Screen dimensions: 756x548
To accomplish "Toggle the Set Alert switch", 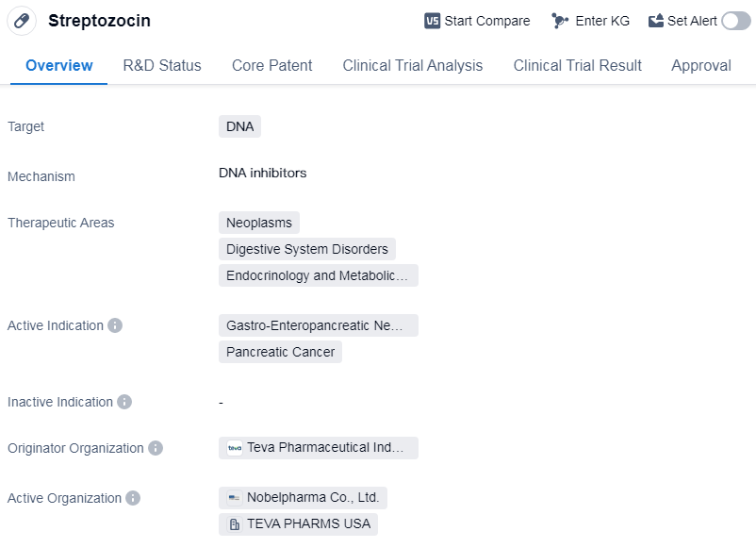I will pyautogui.click(x=735, y=21).
